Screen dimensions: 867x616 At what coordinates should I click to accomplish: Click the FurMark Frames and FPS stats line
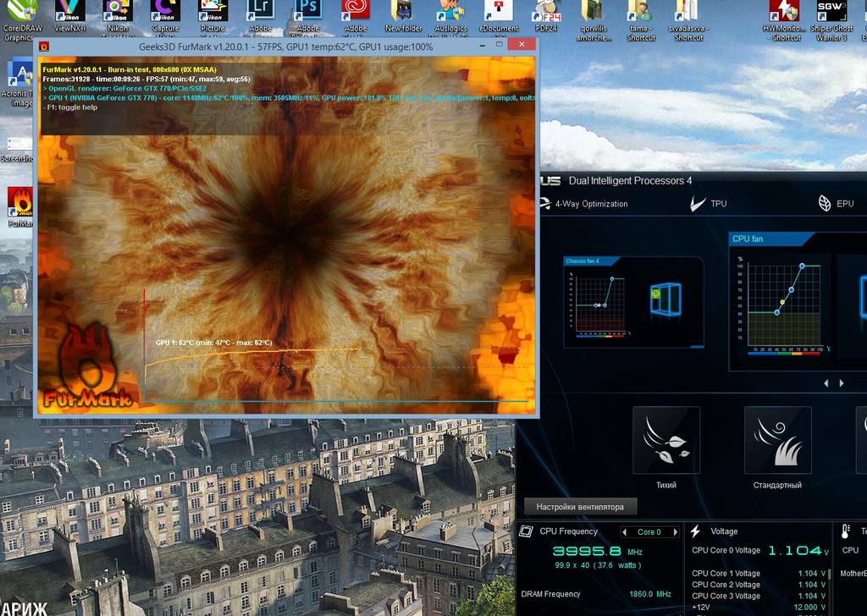click(x=146, y=79)
